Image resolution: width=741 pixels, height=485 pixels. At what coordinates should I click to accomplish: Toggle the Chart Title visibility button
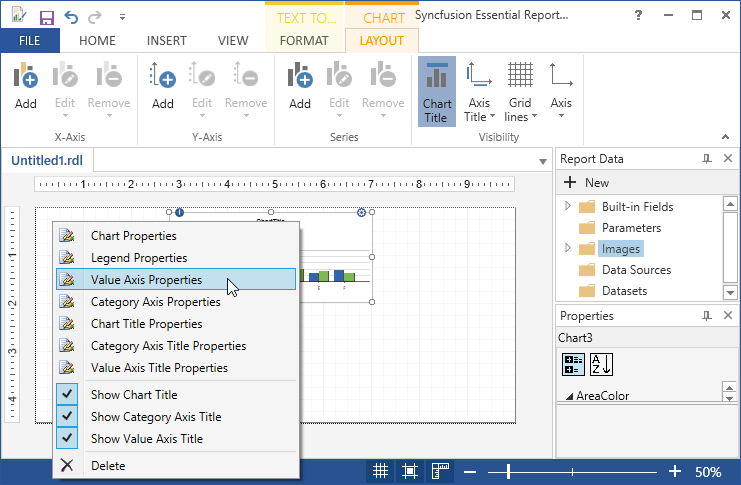436,91
